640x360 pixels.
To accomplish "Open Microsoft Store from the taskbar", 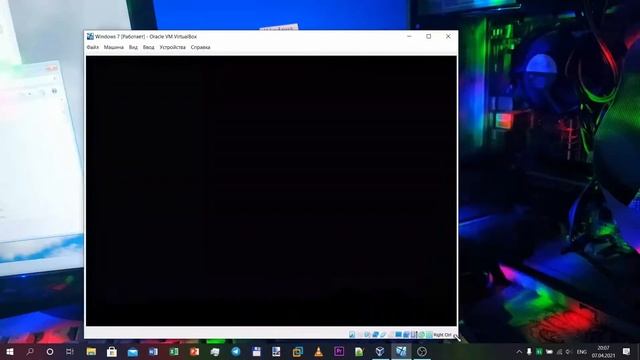I will (x=111, y=351).
